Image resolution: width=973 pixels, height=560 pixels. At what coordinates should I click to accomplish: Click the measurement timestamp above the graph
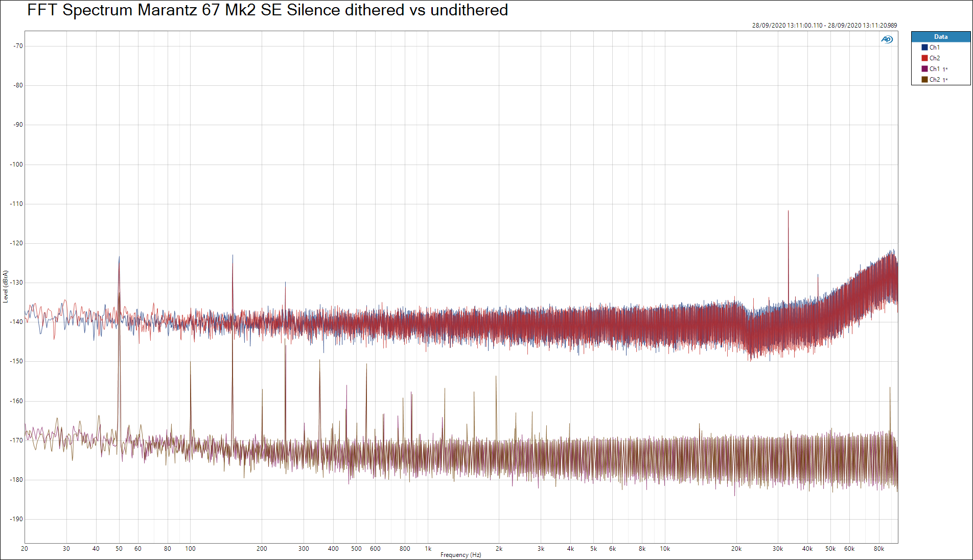[x=824, y=25]
